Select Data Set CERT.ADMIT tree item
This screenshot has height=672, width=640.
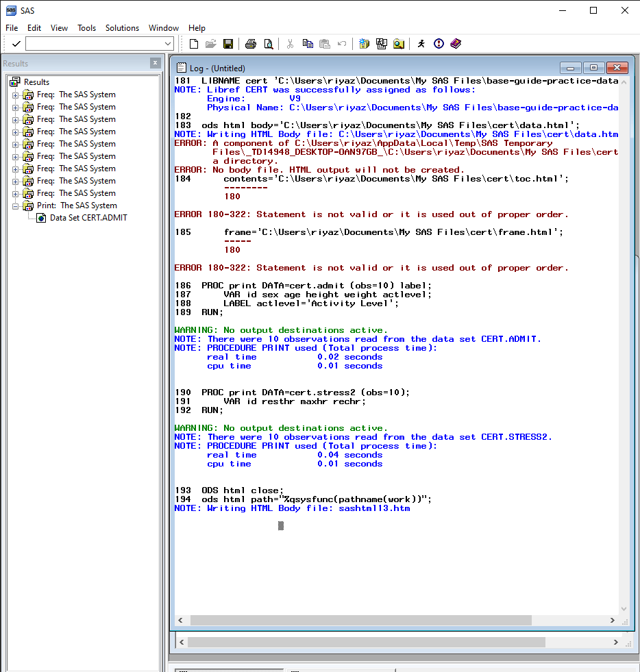[88, 218]
